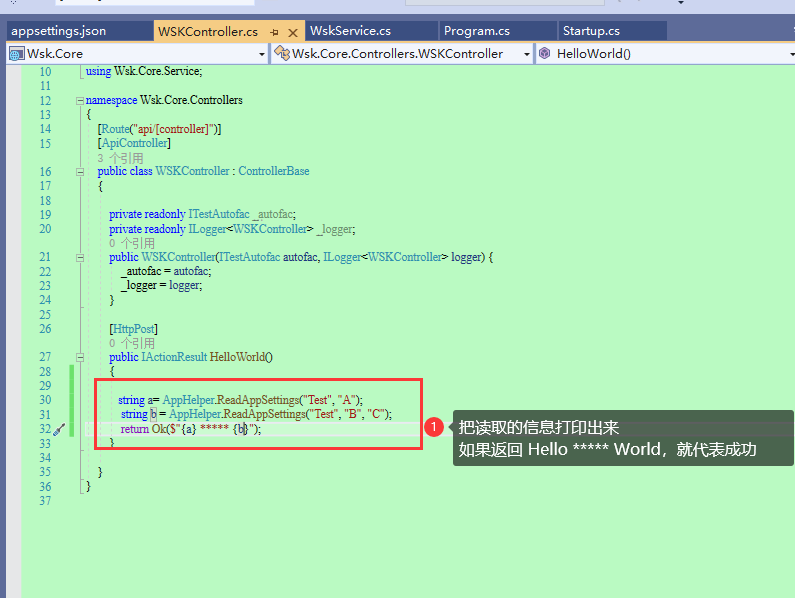Collapse the WSKController constructor block
795x598 pixels.
click(80, 258)
